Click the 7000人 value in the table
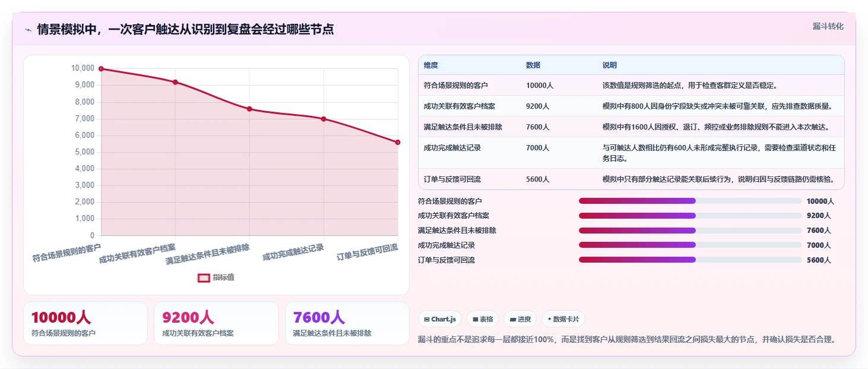Screen dimensions: 868x369 tap(538, 147)
